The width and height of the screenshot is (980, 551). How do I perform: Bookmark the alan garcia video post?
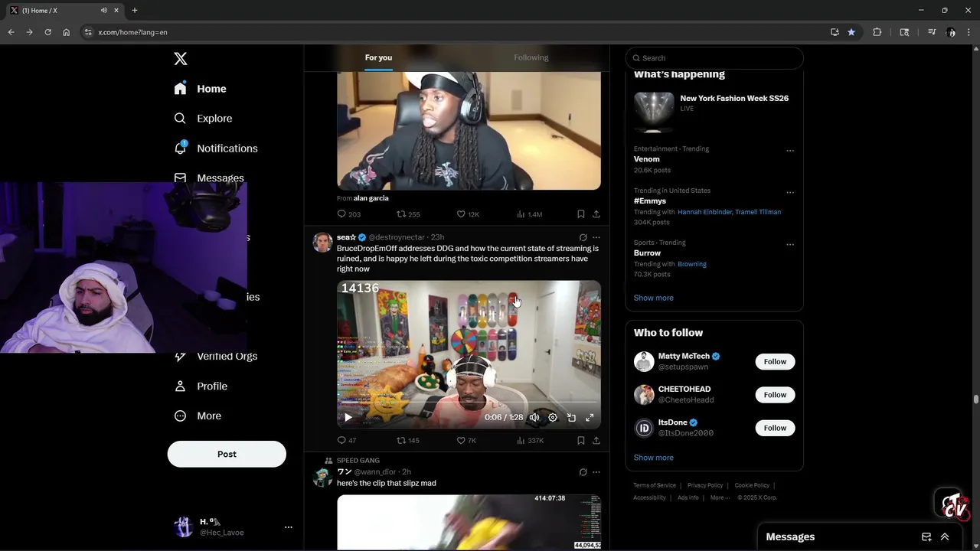coord(581,214)
